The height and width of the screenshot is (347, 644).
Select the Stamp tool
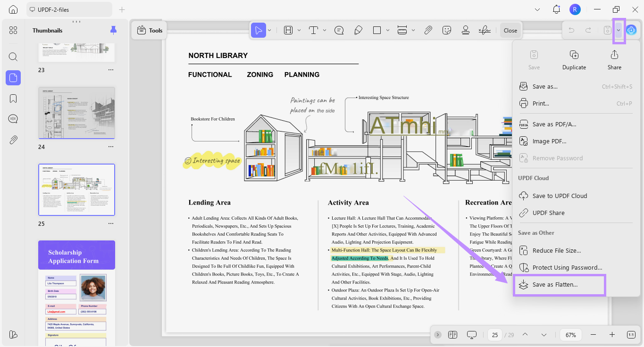pyautogui.click(x=466, y=30)
